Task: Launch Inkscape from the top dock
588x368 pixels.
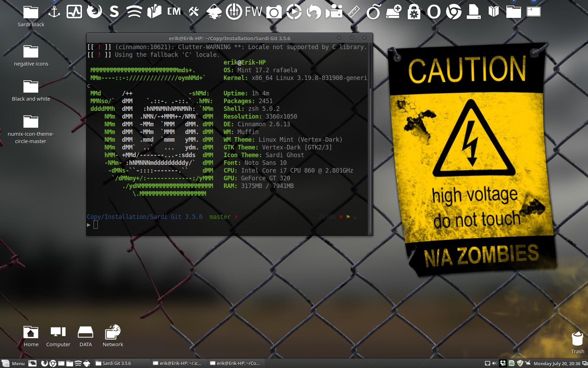Action: click(214, 12)
